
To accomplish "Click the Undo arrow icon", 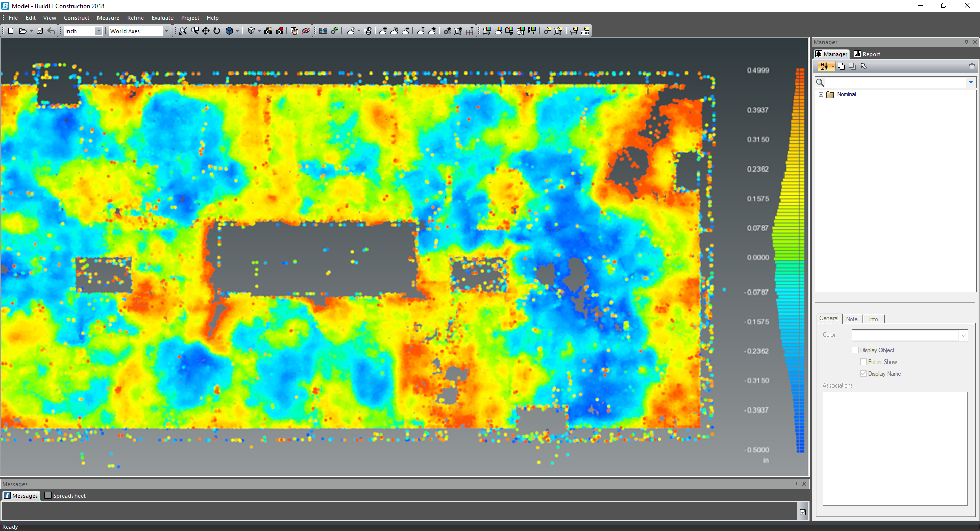I will click(x=51, y=31).
